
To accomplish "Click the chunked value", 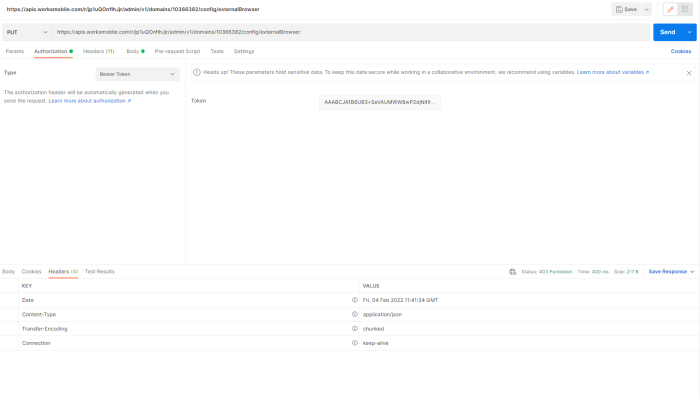I will coord(373,329).
